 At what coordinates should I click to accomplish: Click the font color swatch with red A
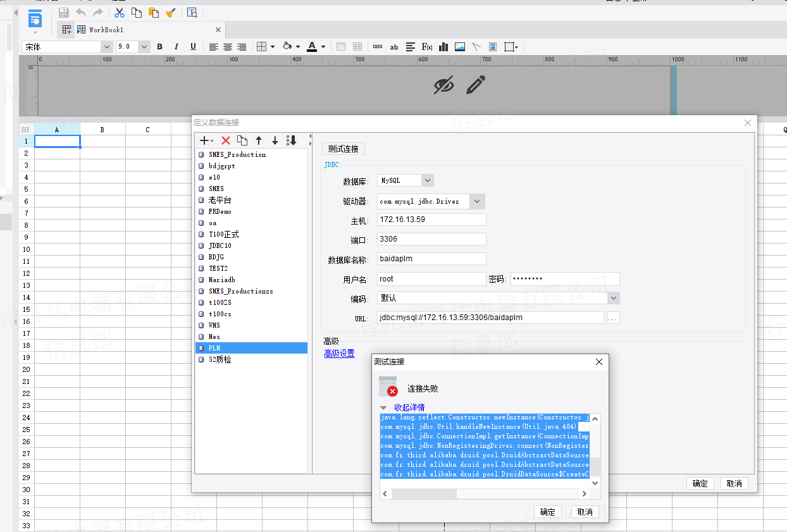pyautogui.click(x=312, y=47)
